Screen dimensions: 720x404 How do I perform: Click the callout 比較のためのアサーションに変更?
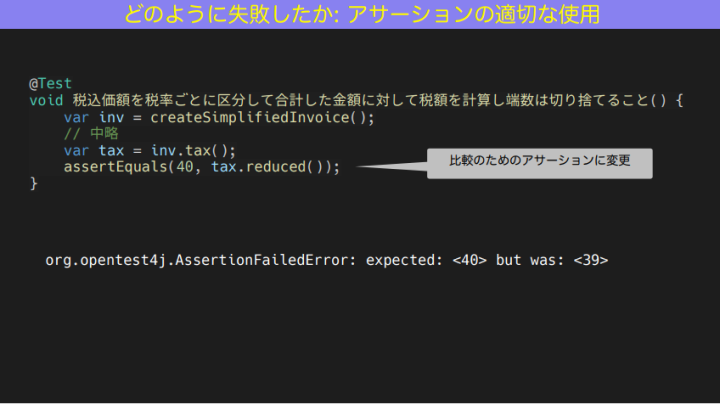[540, 163]
